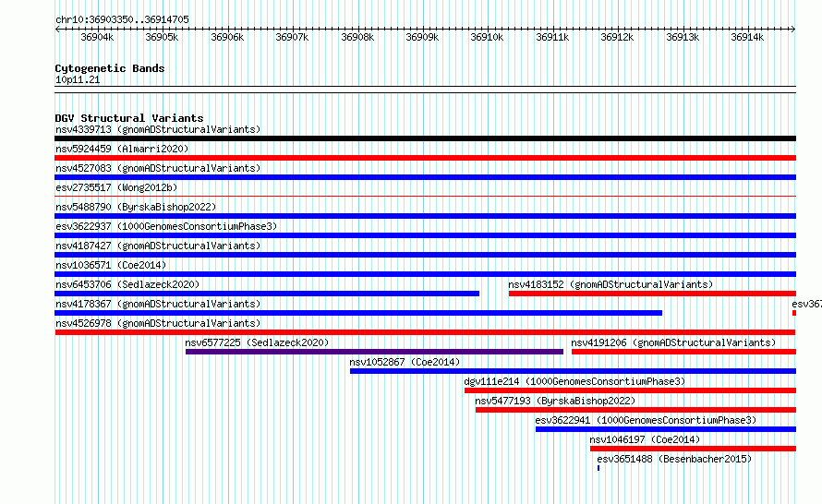Click the blue nsv1052867 Coe2014 bar
822x504 pixels.
(x=573, y=371)
